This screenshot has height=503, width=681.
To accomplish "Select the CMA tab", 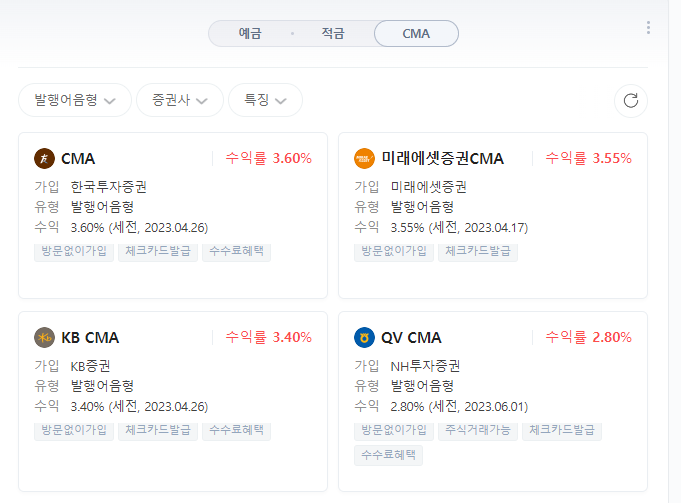I will [x=416, y=33].
